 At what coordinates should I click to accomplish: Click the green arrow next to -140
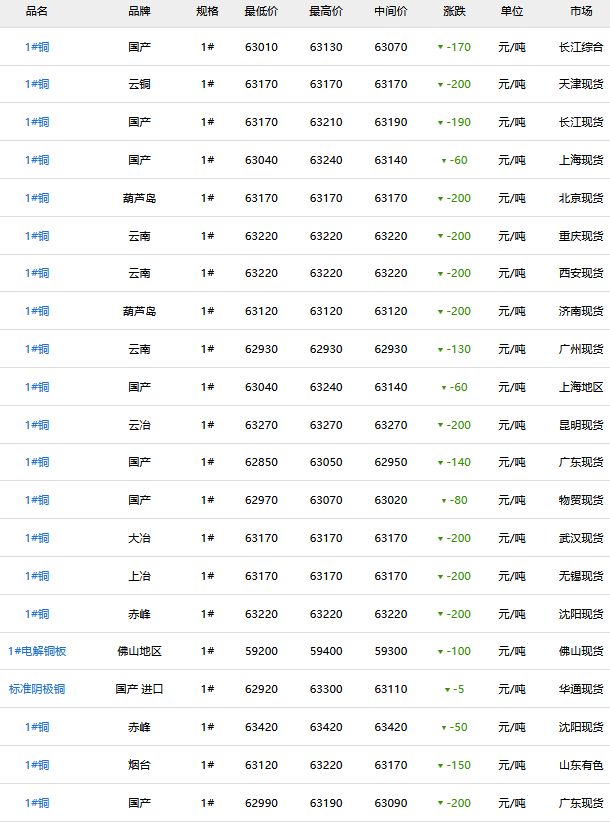pos(440,463)
